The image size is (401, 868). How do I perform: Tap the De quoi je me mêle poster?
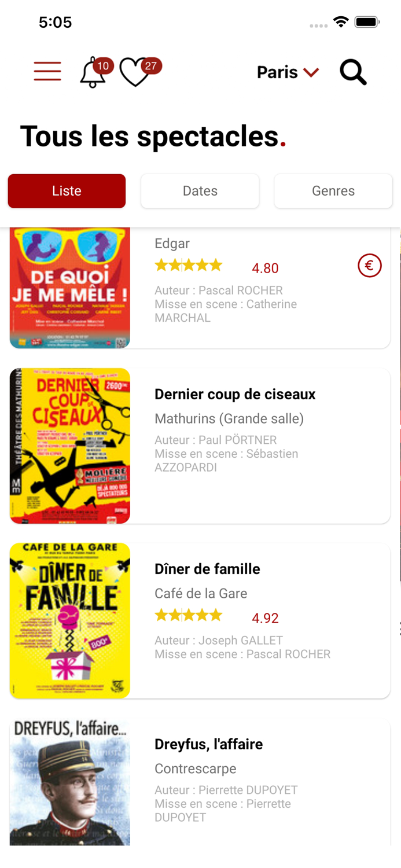(x=70, y=288)
